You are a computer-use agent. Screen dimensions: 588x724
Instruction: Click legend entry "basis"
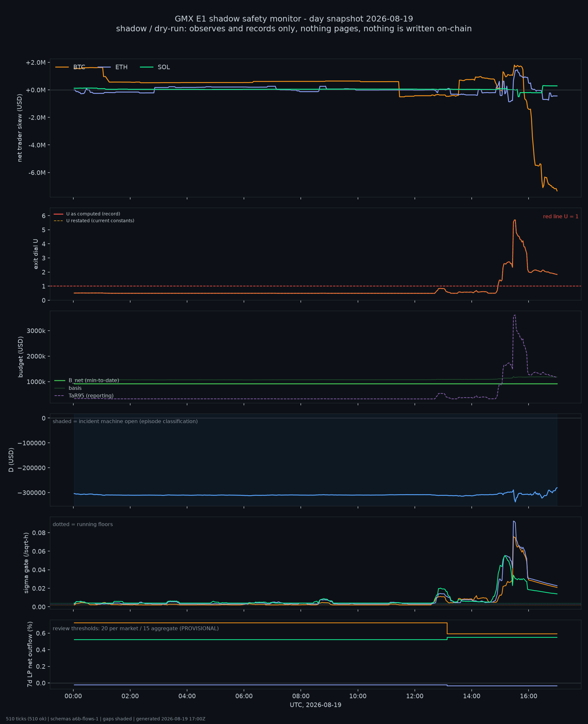75,388
